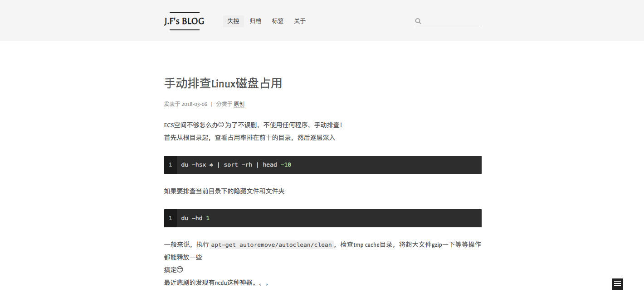Open the 归档 archives page
Viewport: 644px width, 307px height.
click(255, 21)
